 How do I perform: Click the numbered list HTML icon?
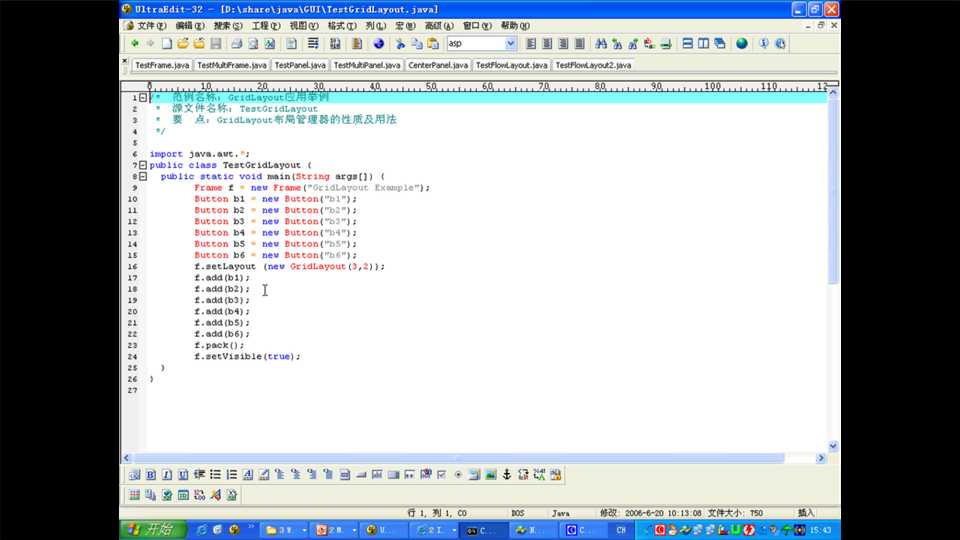pos(231,474)
